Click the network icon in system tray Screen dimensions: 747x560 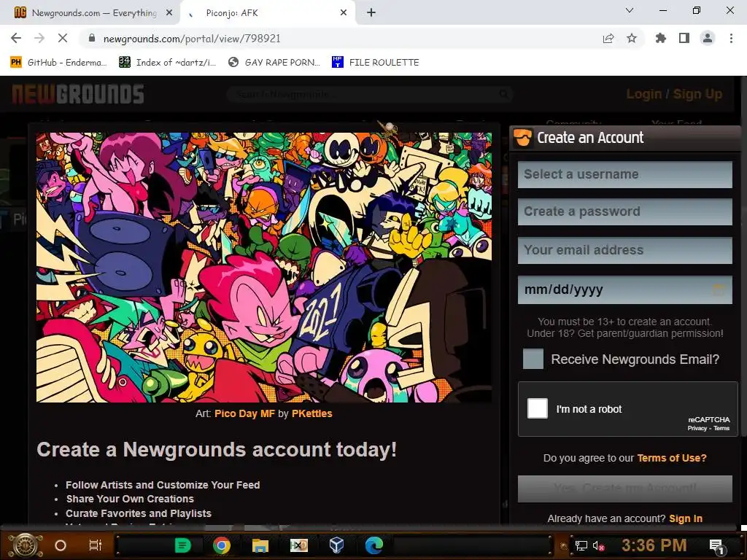[x=581, y=545]
